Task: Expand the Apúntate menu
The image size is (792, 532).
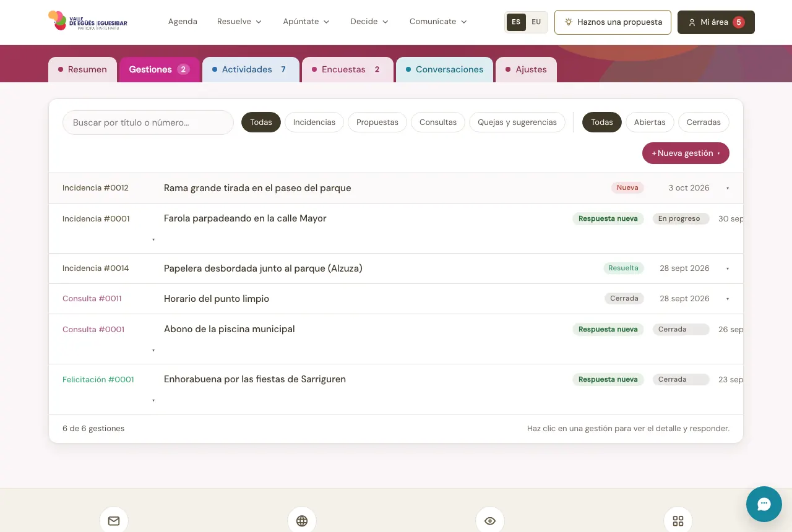Action: (306, 22)
